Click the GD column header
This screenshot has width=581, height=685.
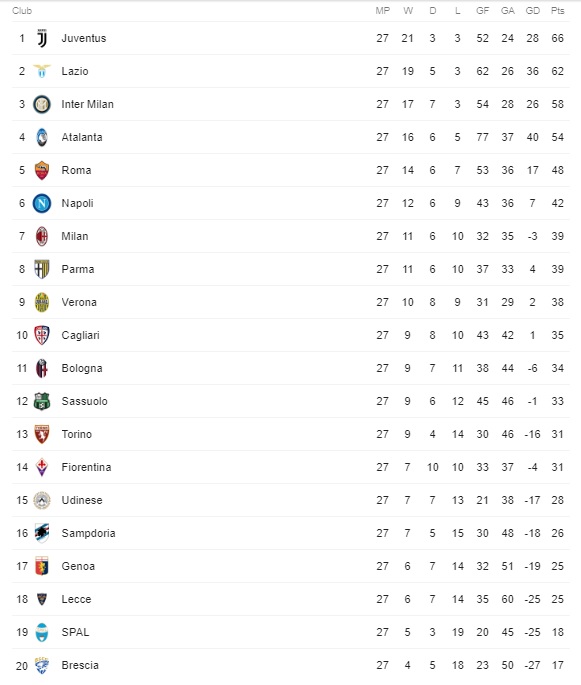[x=533, y=10]
